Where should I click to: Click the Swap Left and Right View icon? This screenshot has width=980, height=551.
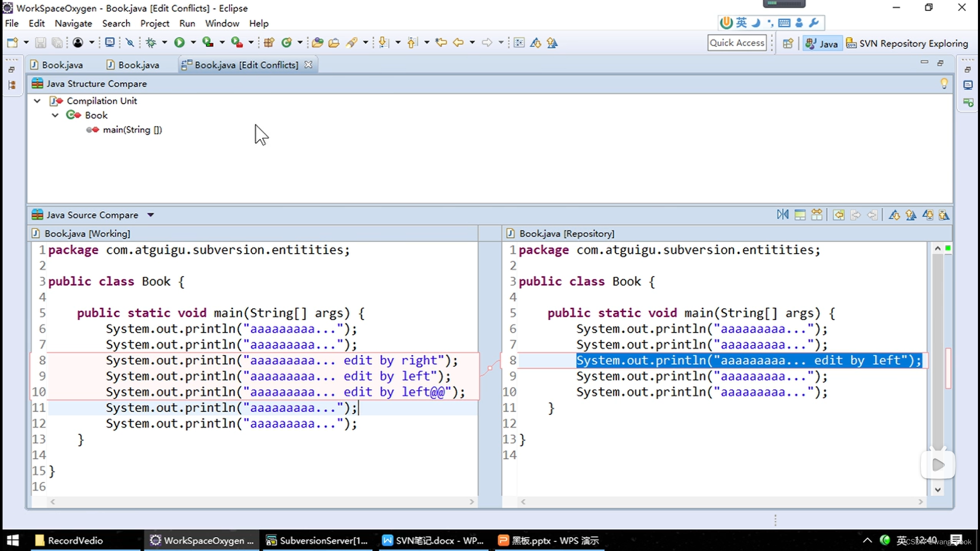pyautogui.click(x=783, y=215)
